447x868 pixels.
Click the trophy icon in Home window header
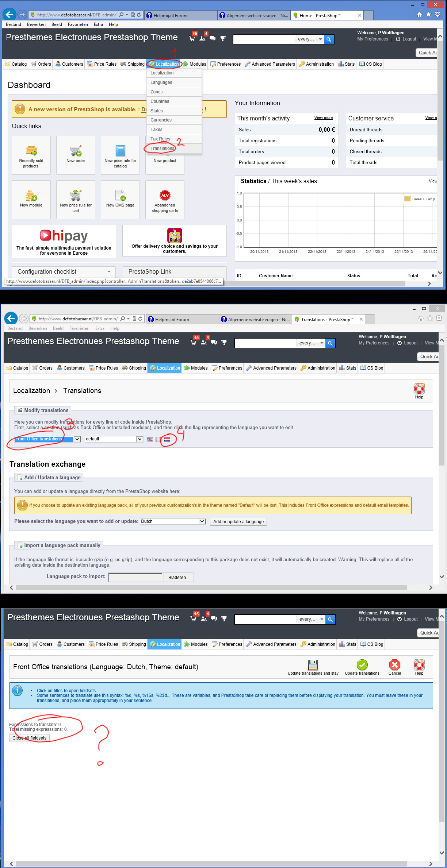tap(223, 38)
